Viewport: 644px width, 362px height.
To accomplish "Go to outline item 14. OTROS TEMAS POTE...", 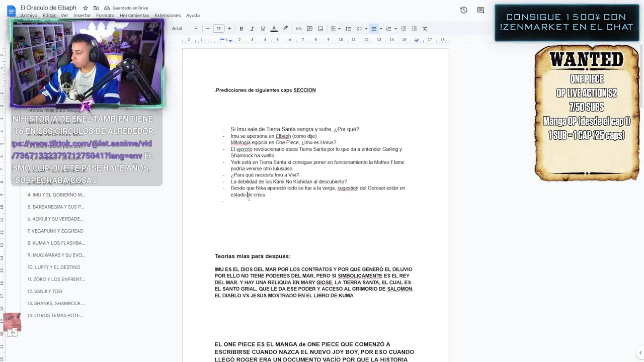I will [x=55, y=315].
